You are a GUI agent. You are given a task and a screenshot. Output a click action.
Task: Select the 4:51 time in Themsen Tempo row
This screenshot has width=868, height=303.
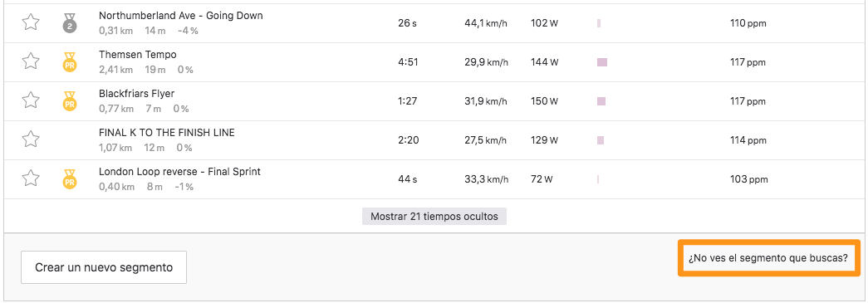(408, 62)
